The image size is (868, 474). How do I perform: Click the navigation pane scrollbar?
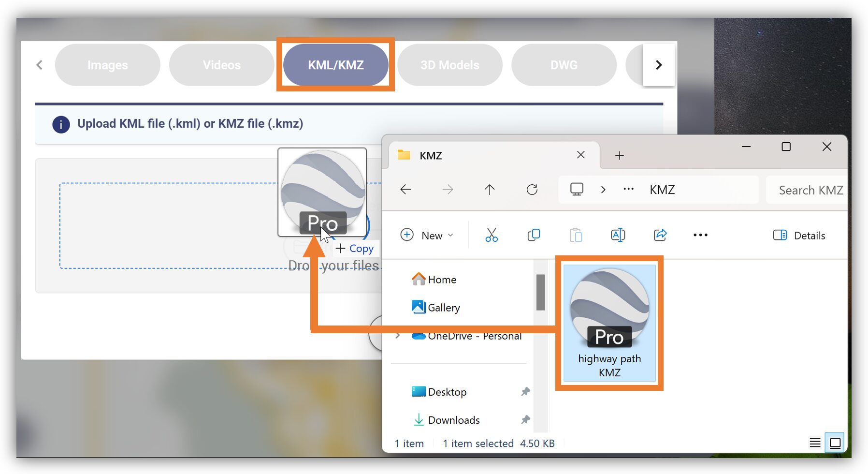click(x=540, y=293)
